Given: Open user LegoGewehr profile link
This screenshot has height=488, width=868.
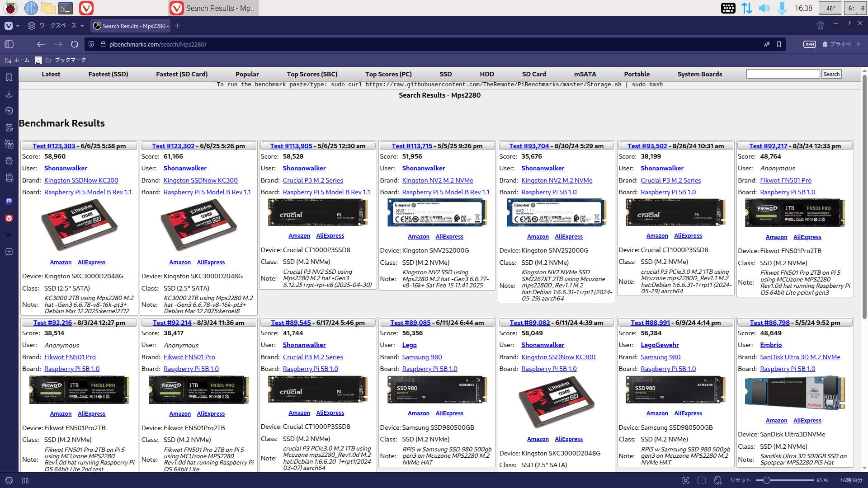Looking at the screenshot, I should [x=660, y=345].
